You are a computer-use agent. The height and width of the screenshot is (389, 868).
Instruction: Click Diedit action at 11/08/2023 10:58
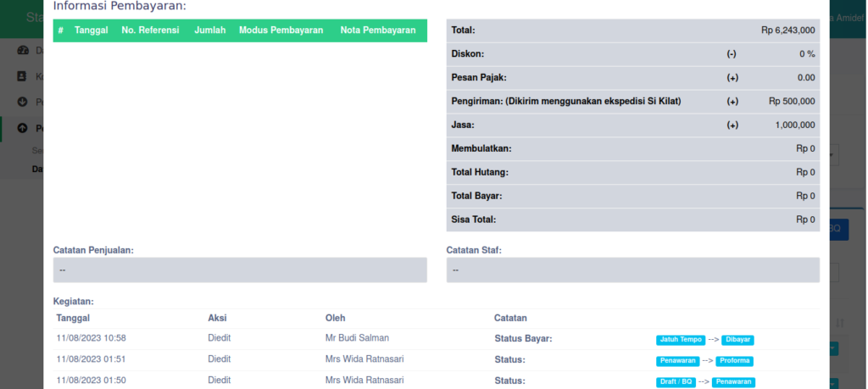(220, 338)
